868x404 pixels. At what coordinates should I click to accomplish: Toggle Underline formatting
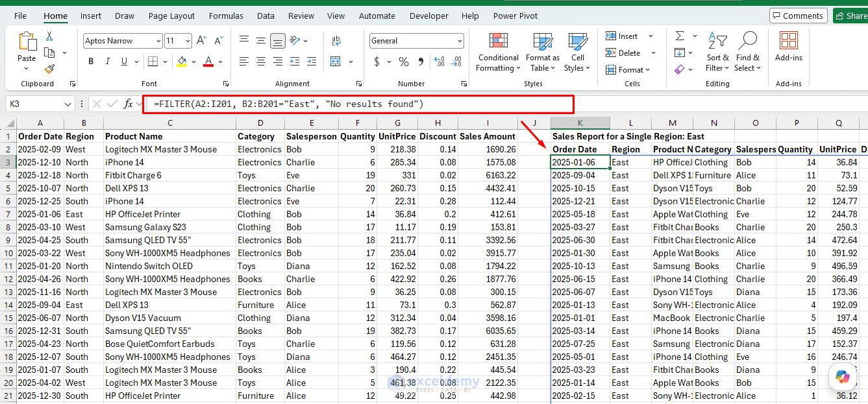click(x=124, y=62)
